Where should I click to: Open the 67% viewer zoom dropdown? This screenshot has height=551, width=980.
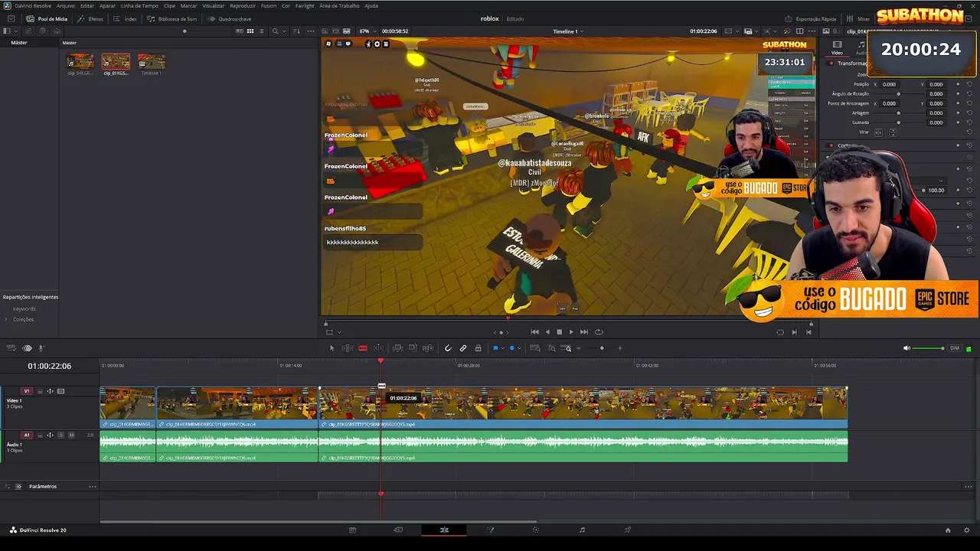click(x=366, y=31)
